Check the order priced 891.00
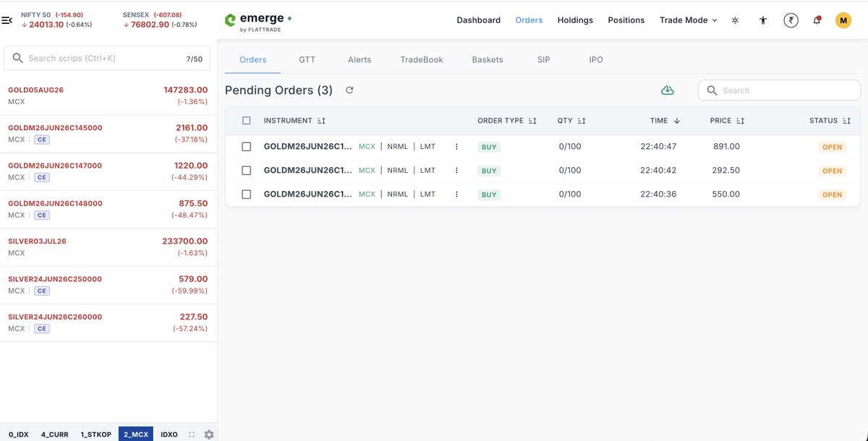This screenshot has width=868, height=441. (247, 147)
